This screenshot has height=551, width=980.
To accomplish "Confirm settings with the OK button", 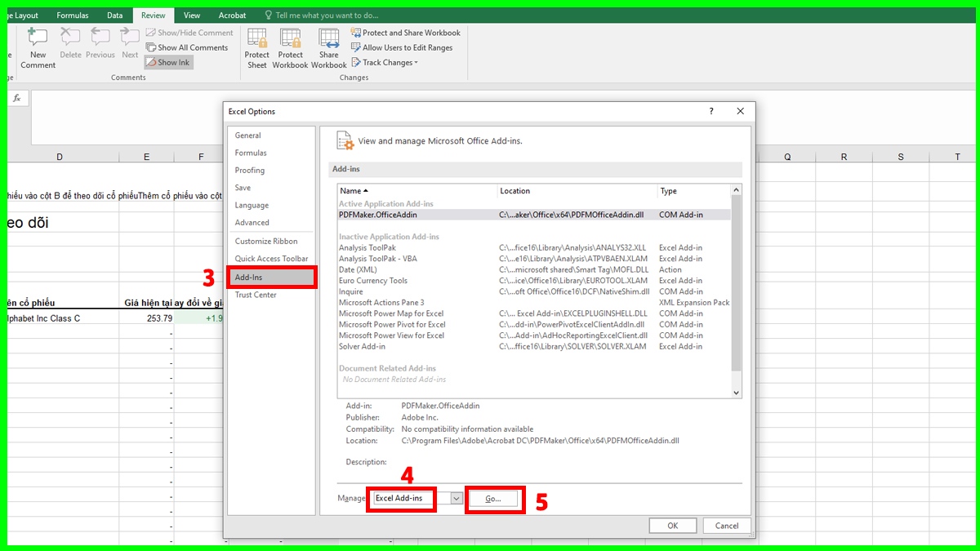I will 672,525.
